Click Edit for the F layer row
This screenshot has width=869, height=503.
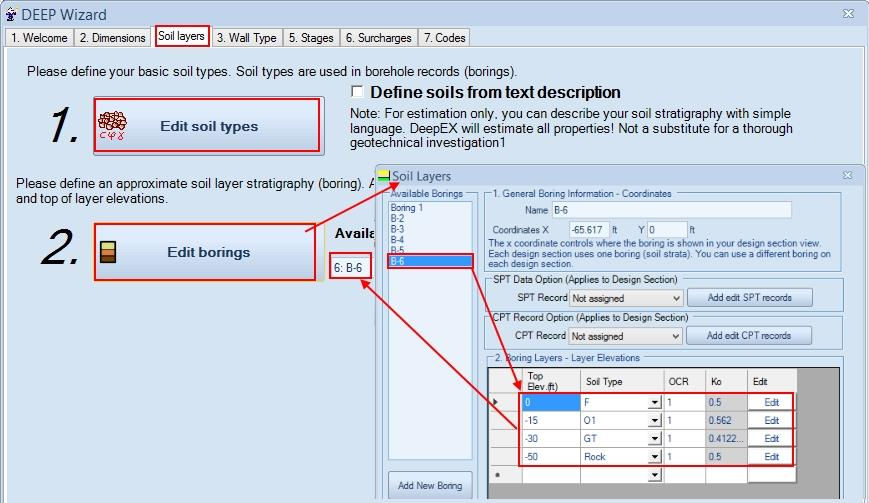click(x=771, y=403)
